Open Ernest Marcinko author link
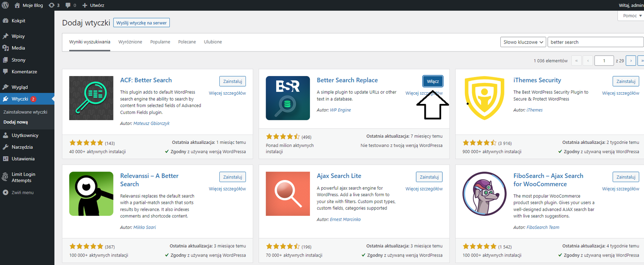644x265 pixels. [x=345, y=219]
